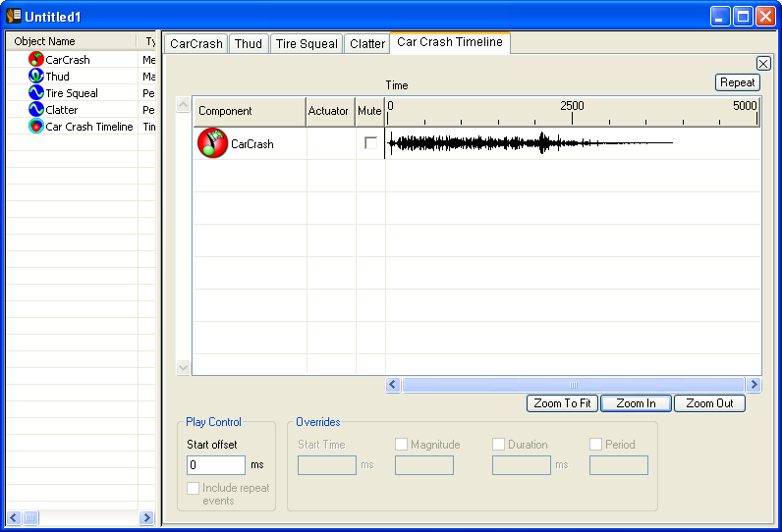Select the Car Crash Timeline tab
This screenshot has height=532, width=782.
coord(450,42)
